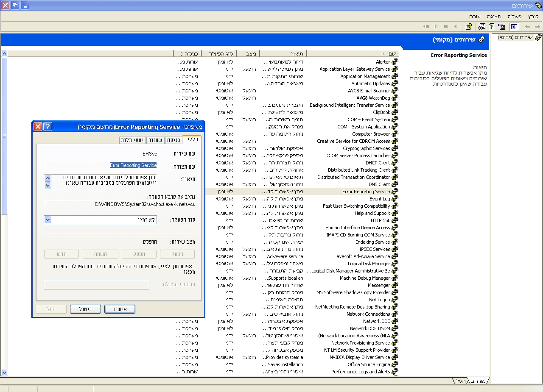Click the gear icon beside DNS Client
This screenshot has width=543, height=392.
click(x=395, y=184)
